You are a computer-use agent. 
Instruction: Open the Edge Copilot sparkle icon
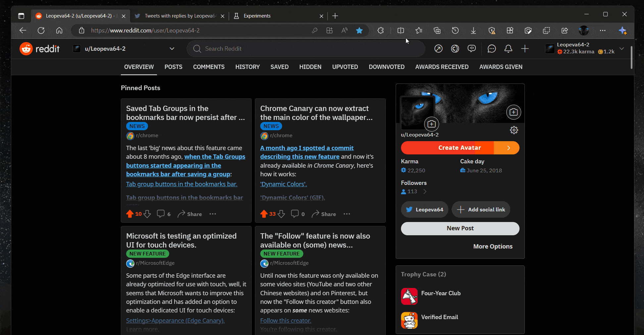pos(622,30)
